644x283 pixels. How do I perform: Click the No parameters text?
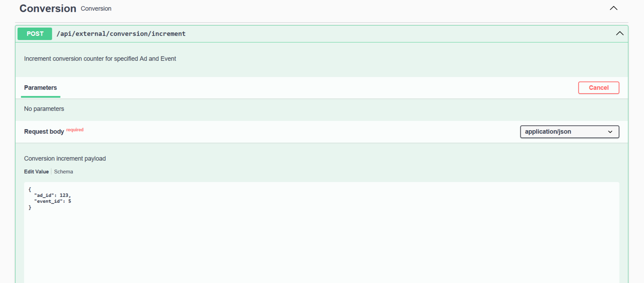(44, 109)
